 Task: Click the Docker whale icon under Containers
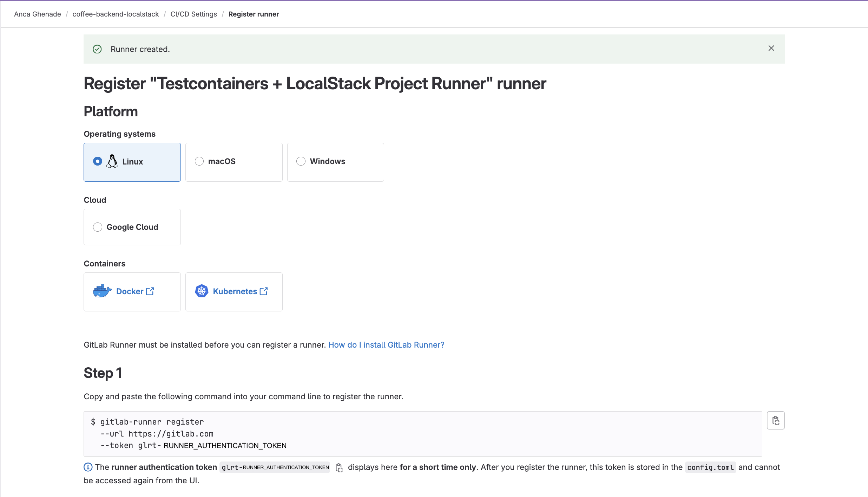click(101, 291)
